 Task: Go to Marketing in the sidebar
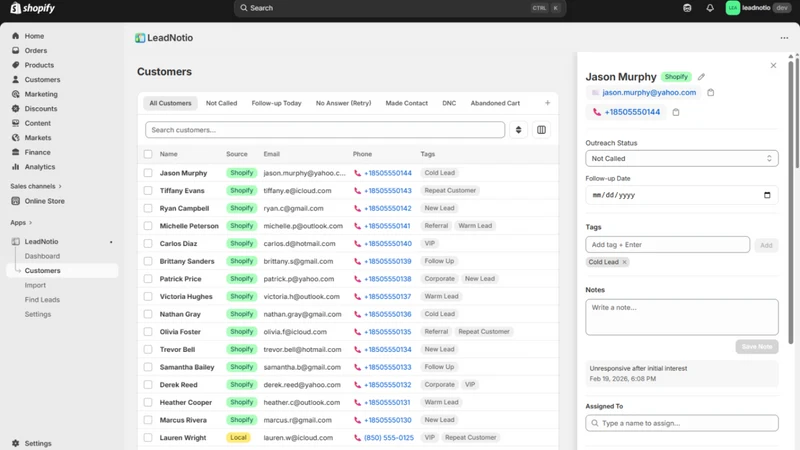41,94
